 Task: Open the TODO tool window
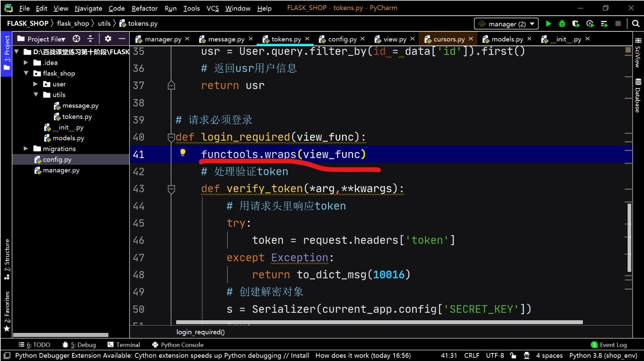[x=34, y=345]
